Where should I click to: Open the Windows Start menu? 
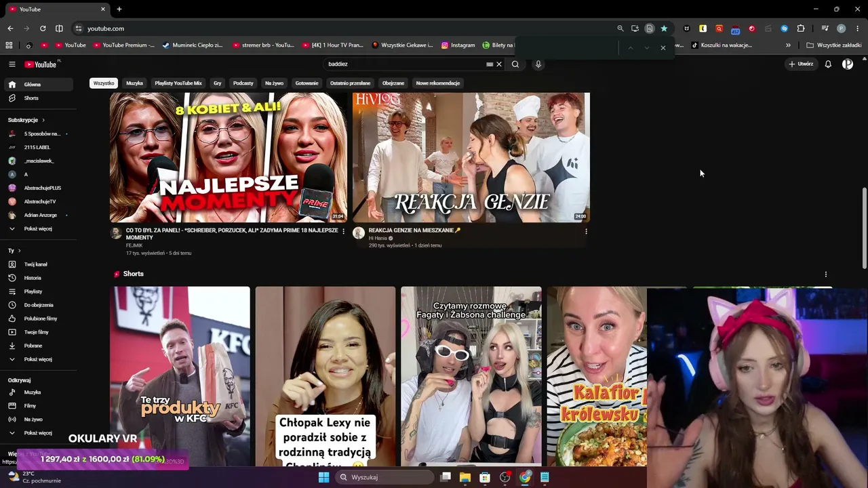323,477
